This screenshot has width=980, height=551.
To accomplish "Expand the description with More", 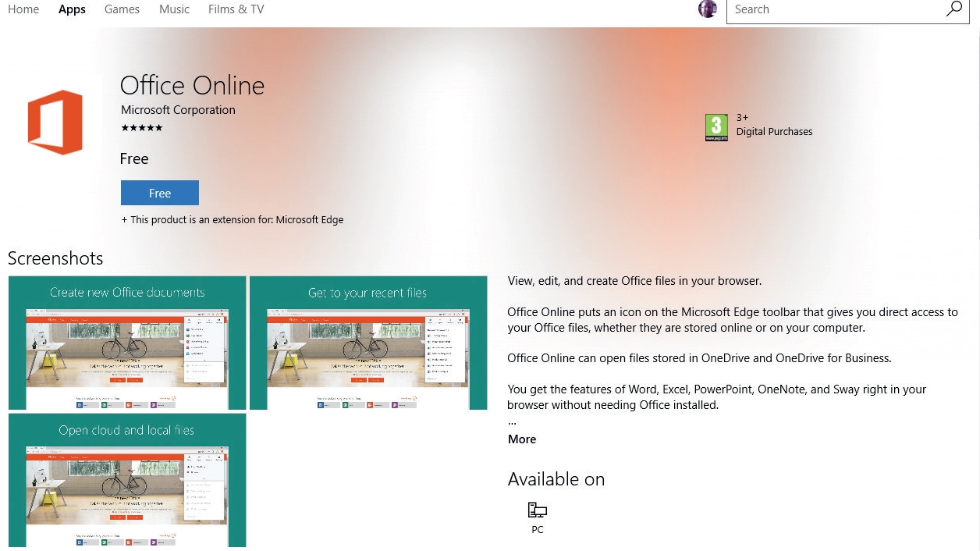I will (x=522, y=439).
